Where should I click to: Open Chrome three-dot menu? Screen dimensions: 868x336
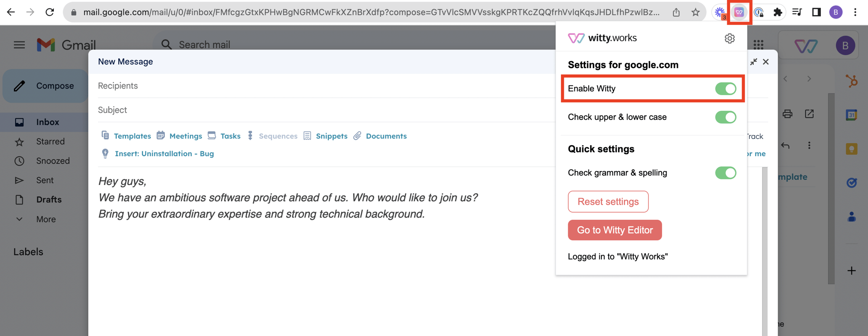click(x=855, y=12)
